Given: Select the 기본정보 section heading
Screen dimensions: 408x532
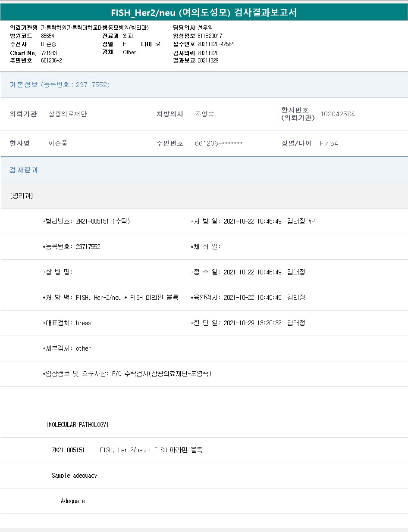Looking at the screenshot, I should (x=24, y=84).
